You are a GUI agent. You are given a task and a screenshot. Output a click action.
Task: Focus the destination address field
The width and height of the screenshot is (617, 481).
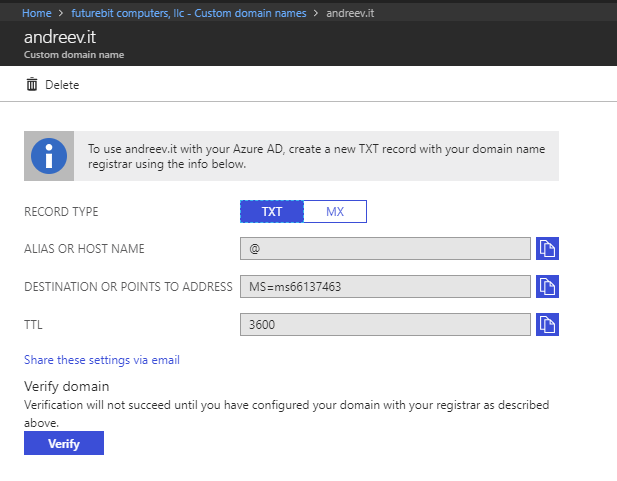coord(385,287)
